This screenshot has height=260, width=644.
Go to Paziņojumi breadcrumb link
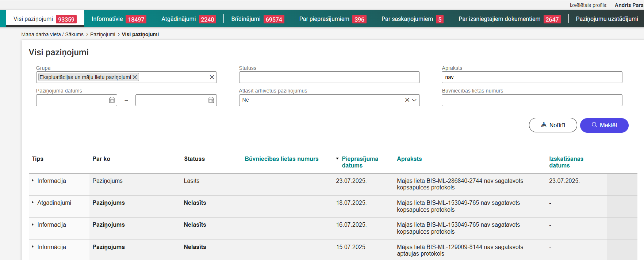click(103, 34)
